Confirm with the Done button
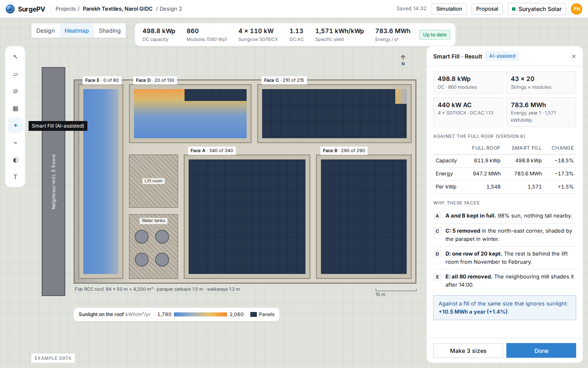588x368 pixels. [x=541, y=351]
